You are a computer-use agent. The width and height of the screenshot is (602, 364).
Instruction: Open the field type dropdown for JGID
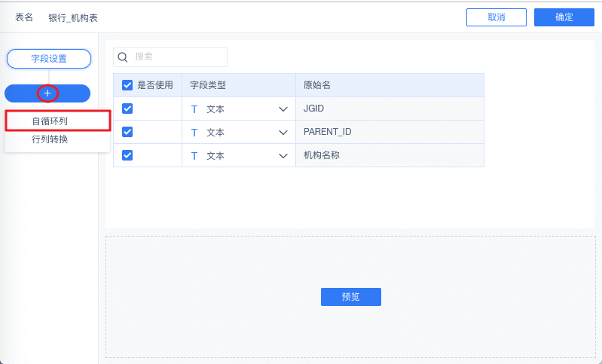pos(283,109)
